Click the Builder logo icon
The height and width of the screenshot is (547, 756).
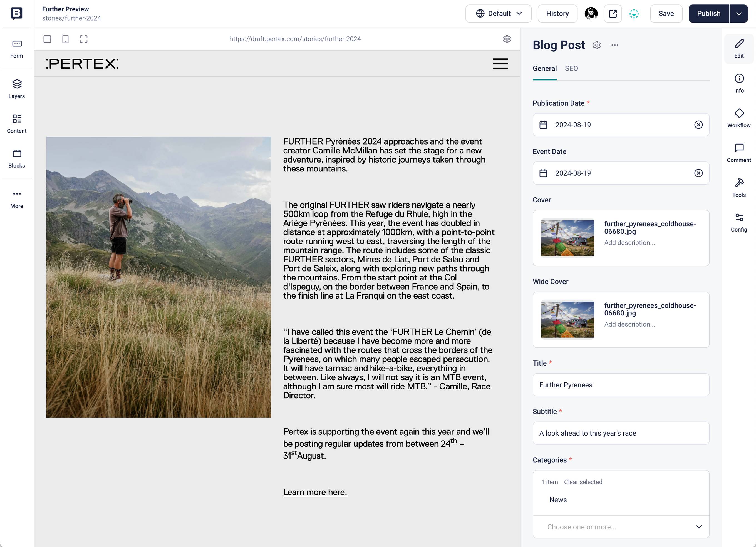(17, 13)
